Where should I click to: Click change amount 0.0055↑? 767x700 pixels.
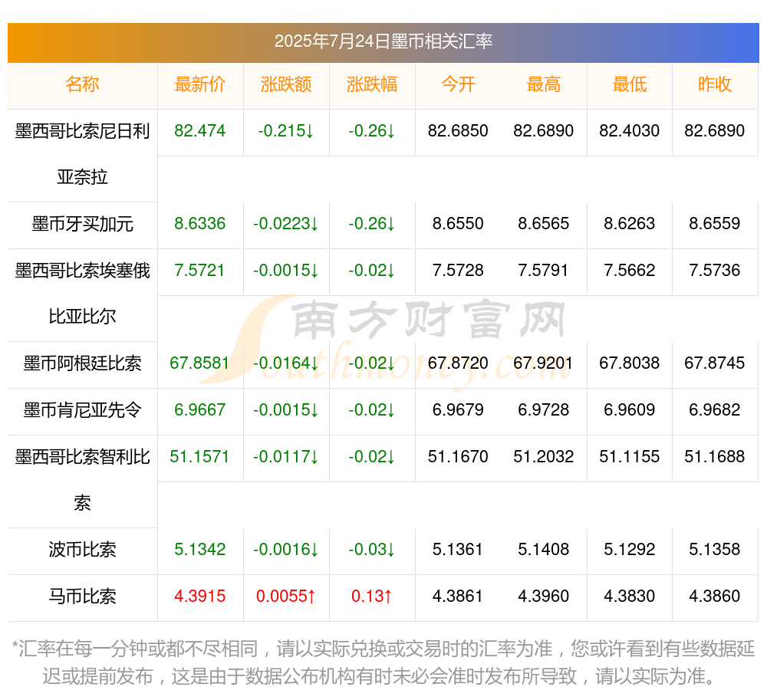click(285, 596)
